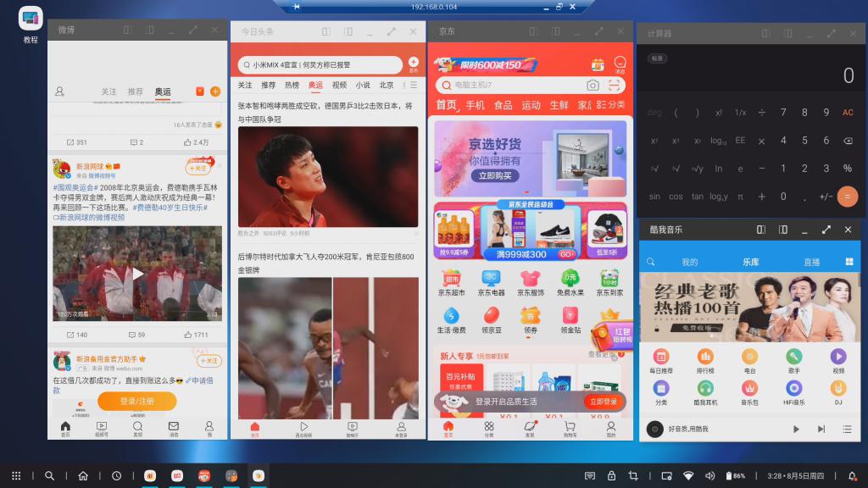868x488 pixels.
Task: Switch to 奥运 tab in 今日头条
Action: 315,86
